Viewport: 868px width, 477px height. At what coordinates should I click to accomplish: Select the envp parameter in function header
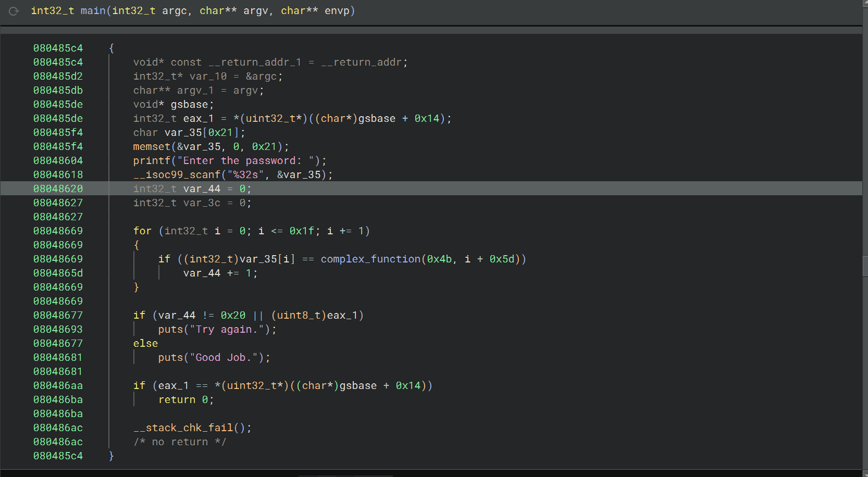[337, 11]
